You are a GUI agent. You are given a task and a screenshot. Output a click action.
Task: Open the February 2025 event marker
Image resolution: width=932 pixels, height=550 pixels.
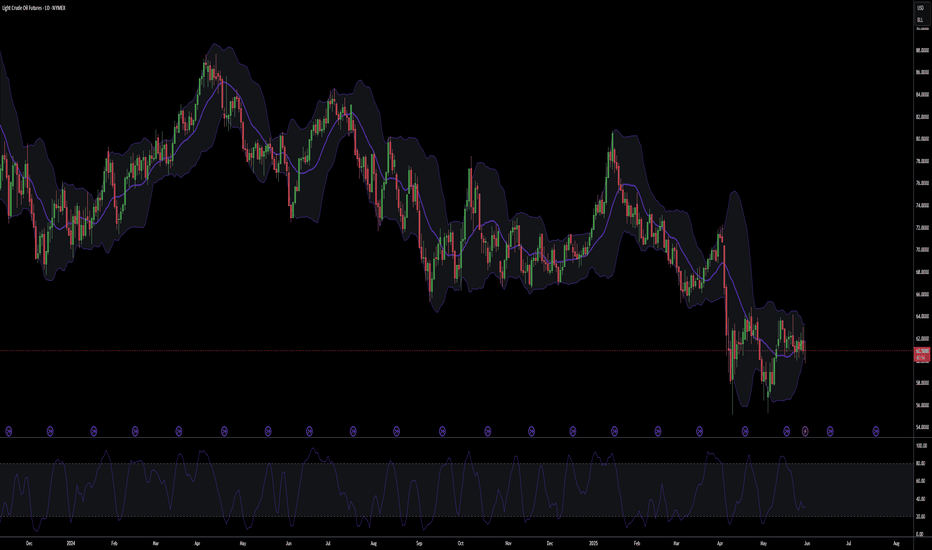tap(658, 431)
